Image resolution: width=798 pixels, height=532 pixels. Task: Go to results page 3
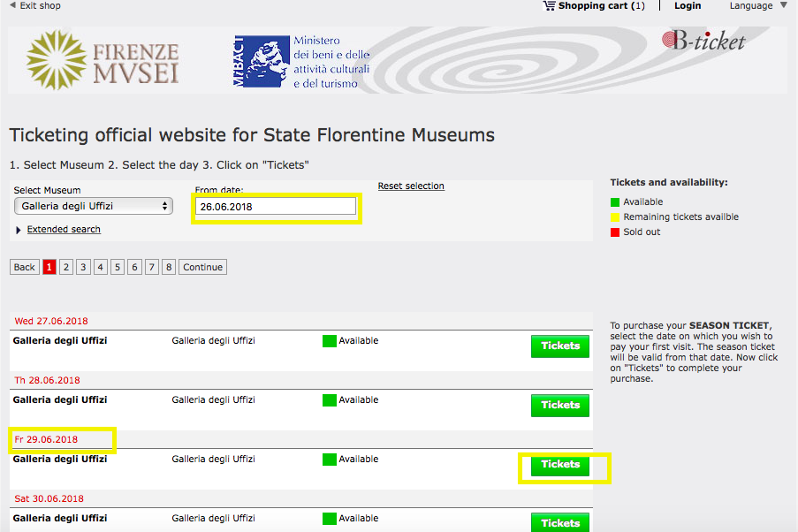click(x=83, y=267)
